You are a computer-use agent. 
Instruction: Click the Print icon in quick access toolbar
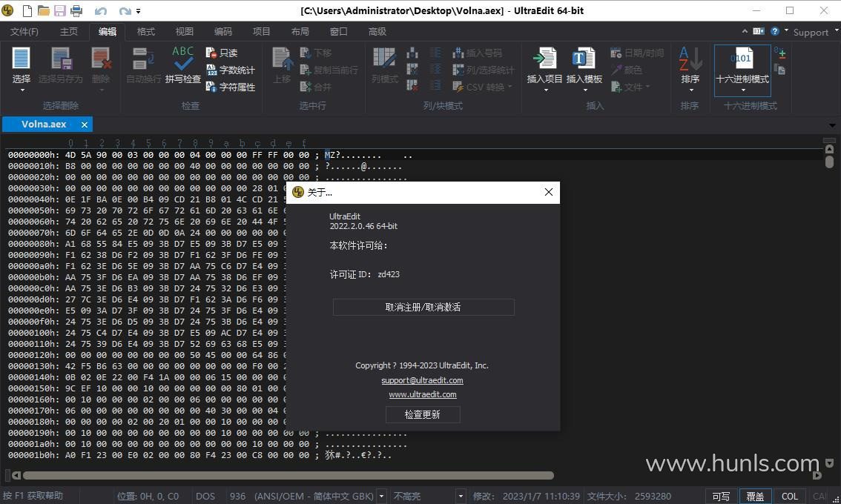[76, 10]
